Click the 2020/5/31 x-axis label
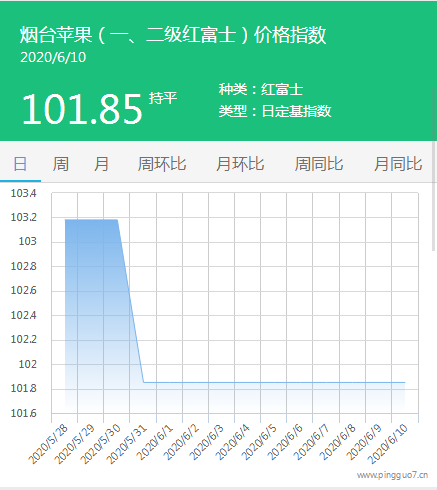 (127, 444)
